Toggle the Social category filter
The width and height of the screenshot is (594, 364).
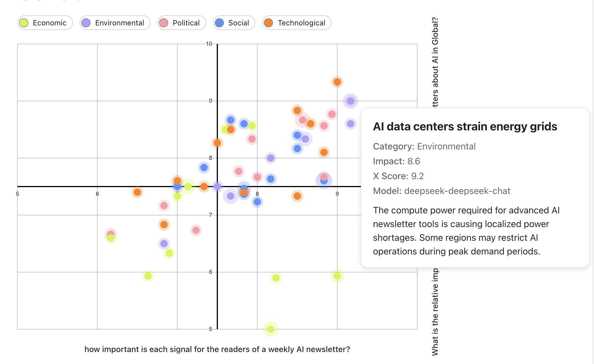click(x=234, y=23)
